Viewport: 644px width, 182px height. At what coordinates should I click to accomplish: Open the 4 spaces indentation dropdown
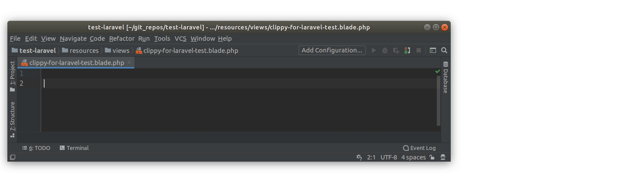coord(413,157)
